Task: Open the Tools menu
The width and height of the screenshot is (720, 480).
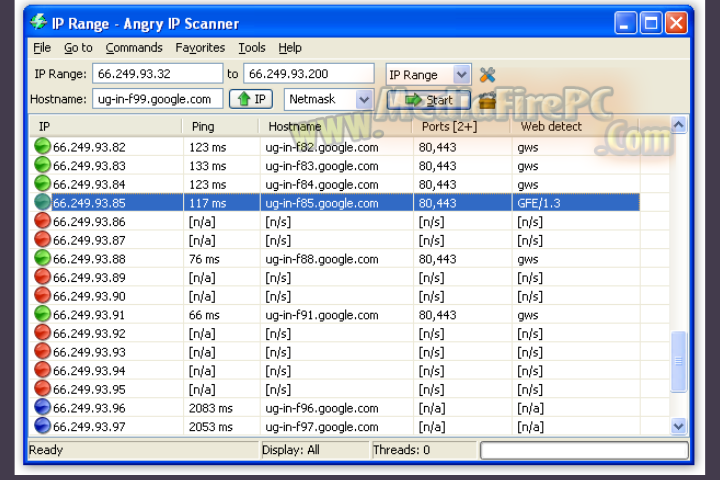Action: (x=252, y=48)
